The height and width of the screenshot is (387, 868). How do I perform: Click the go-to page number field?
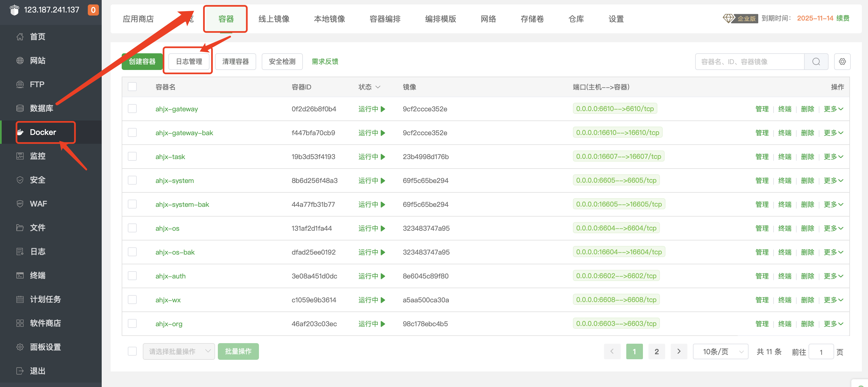(821, 352)
